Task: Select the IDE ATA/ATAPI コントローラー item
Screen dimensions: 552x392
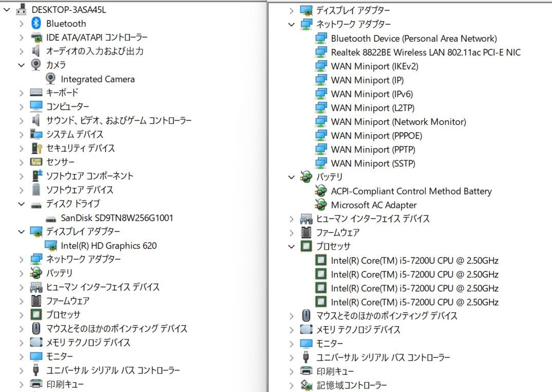Action: click(x=97, y=38)
